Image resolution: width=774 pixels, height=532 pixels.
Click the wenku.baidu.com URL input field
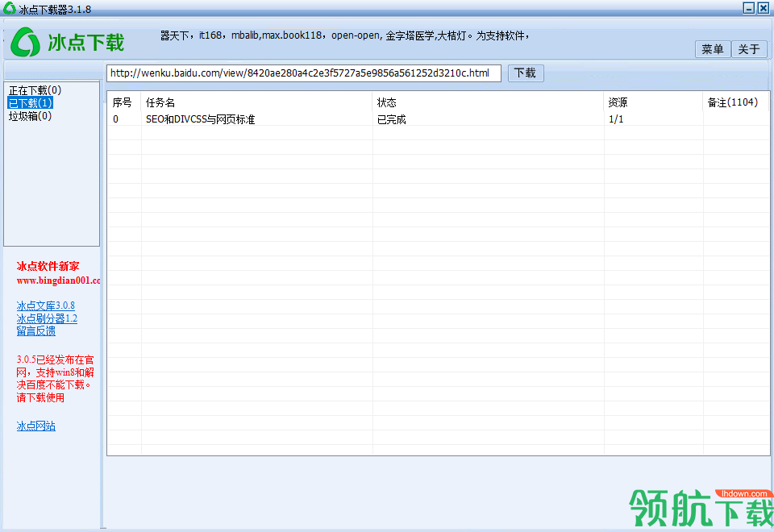coord(304,73)
